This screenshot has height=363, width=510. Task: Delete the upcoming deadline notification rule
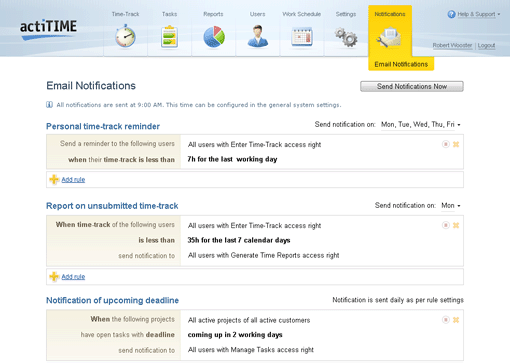click(x=456, y=320)
